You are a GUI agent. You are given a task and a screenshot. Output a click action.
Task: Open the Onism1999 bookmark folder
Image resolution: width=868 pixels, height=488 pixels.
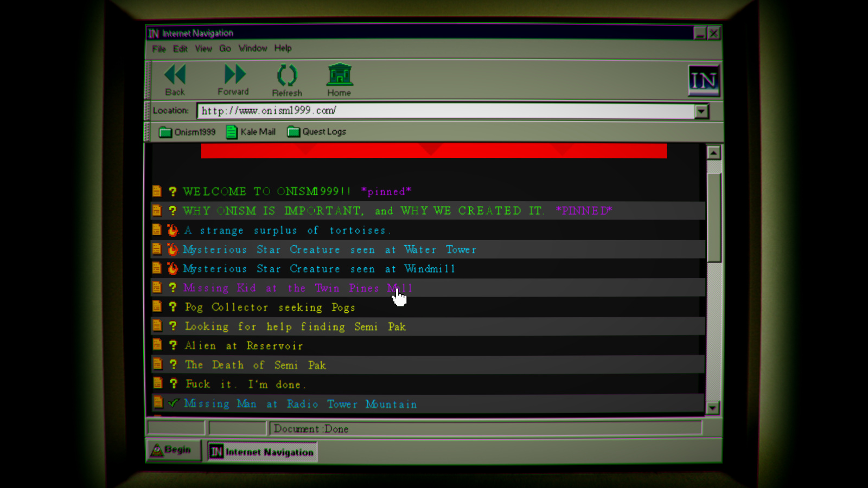click(187, 132)
